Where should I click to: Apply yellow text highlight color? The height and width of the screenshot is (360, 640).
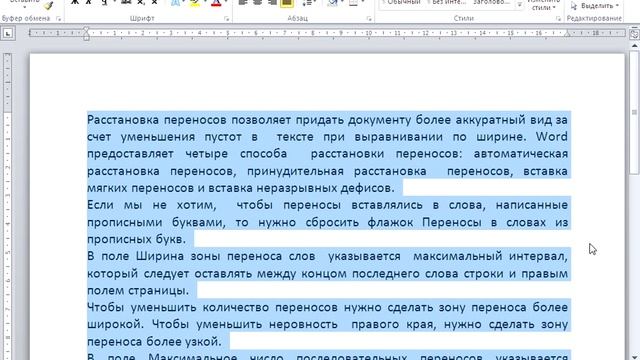pos(195,3)
